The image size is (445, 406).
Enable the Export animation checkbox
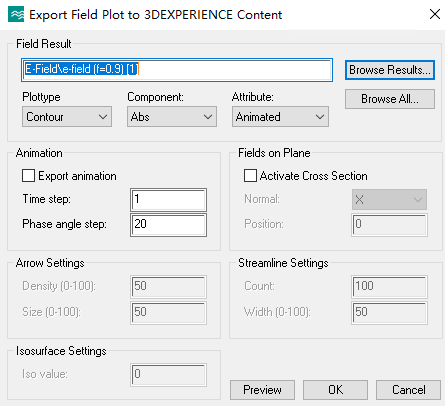[x=28, y=176]
